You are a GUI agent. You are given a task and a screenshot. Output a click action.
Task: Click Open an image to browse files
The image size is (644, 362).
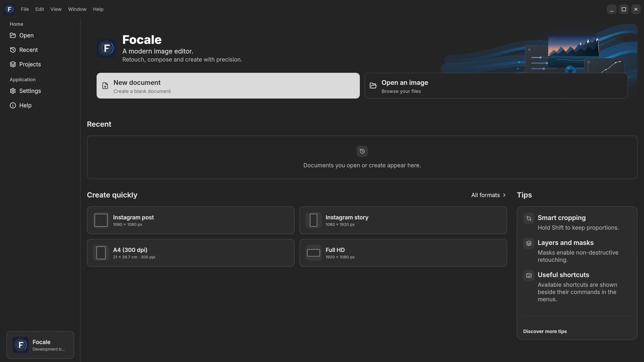coord(496,86)
